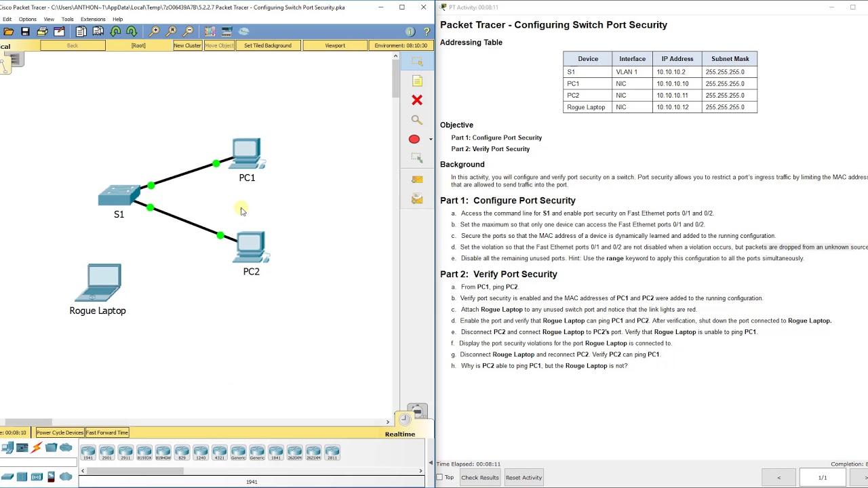Select the 1941 router device

(x=88, y=453)
